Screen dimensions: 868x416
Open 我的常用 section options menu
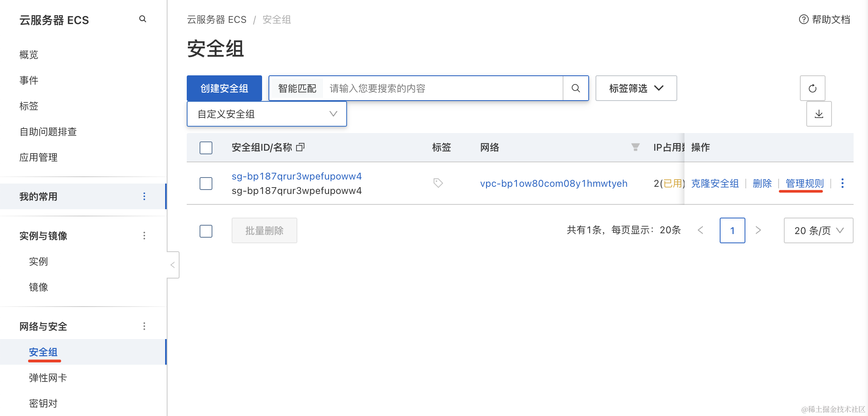click(144, 196)
